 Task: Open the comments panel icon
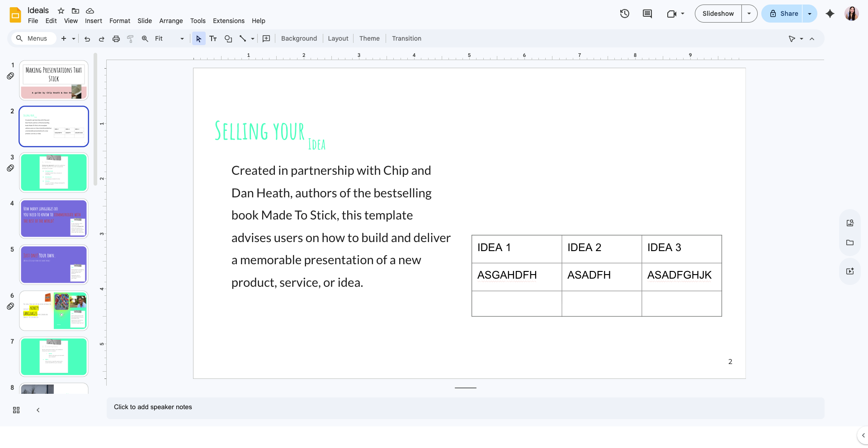tap(647, 14)
